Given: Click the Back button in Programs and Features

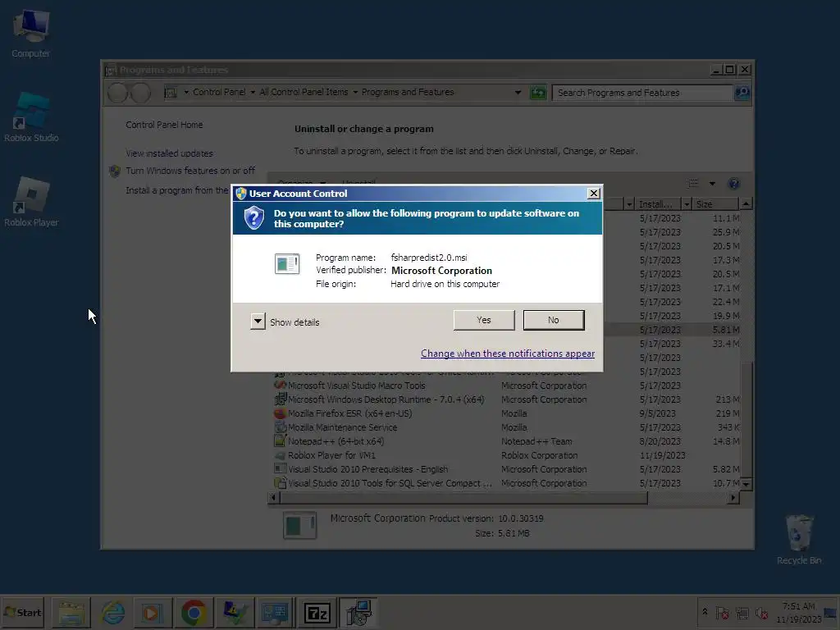Looking at the screenshot, I should [x=117, y=93].
